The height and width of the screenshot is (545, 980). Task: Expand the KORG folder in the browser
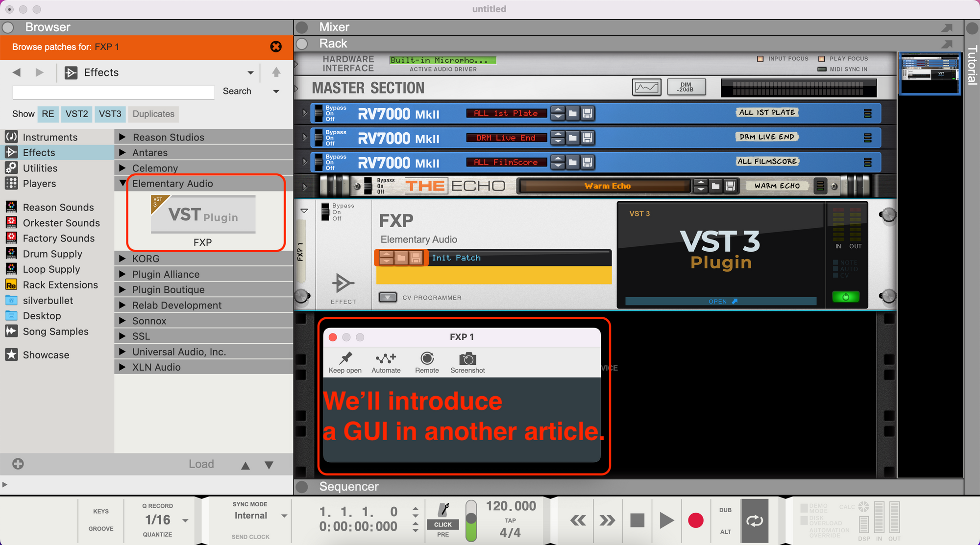point(122,259)
